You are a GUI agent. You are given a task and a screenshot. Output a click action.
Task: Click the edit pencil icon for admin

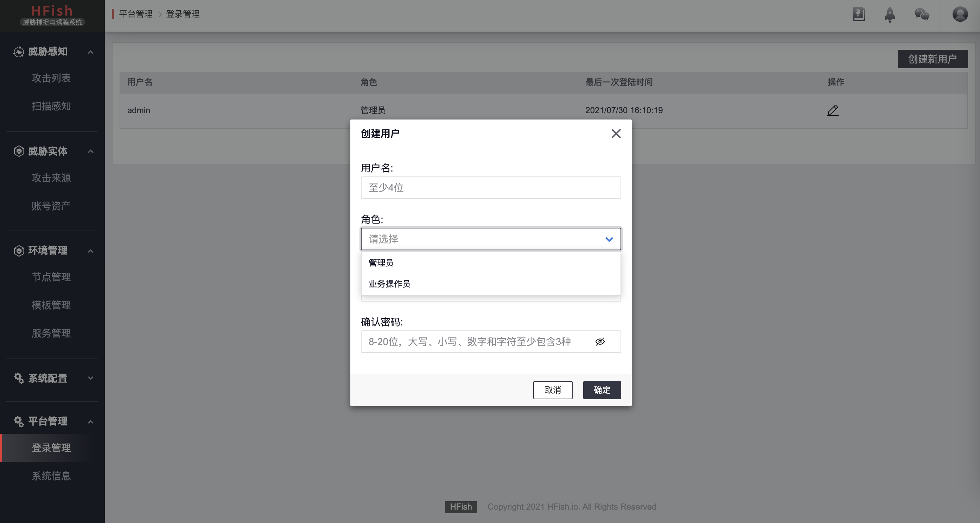pos(833,110)
